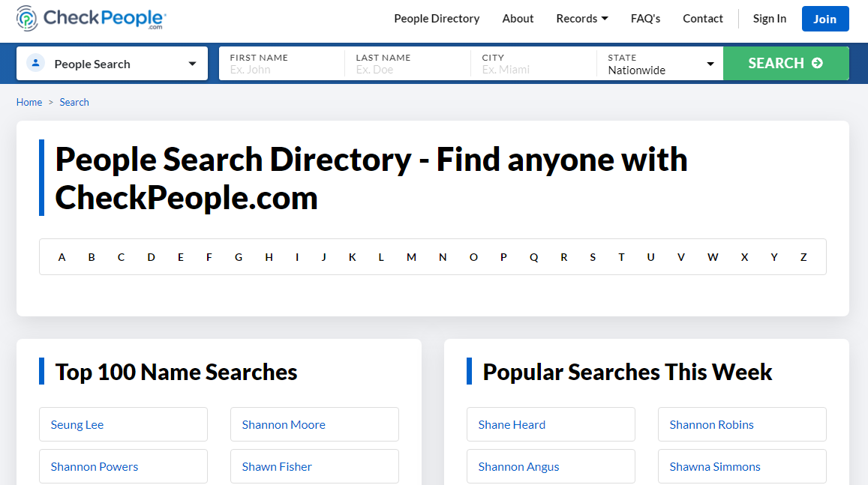Select letter S in the directory

[593, 257]
